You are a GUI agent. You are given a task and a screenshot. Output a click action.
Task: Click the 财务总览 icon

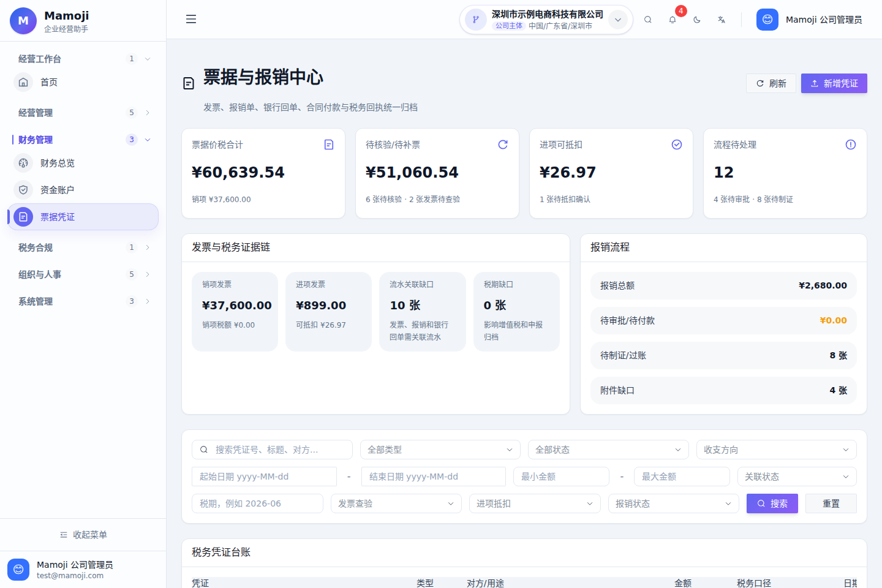tap(23, 163)
